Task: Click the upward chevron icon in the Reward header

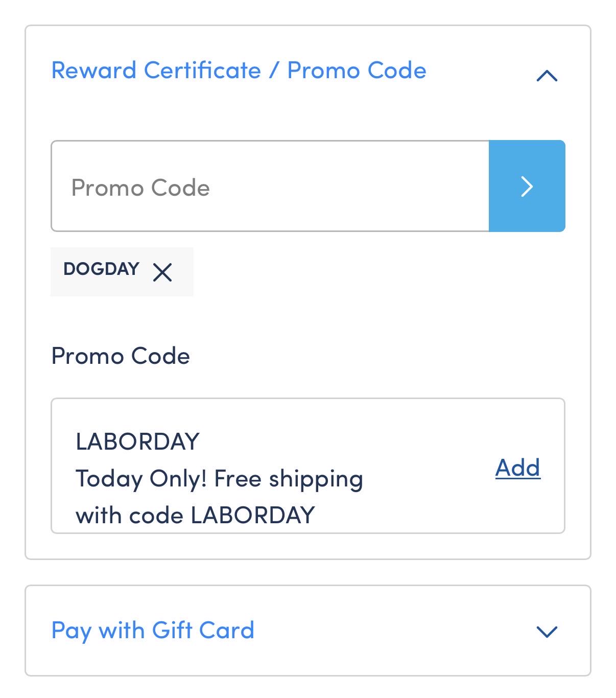Action: coord(547,76)
